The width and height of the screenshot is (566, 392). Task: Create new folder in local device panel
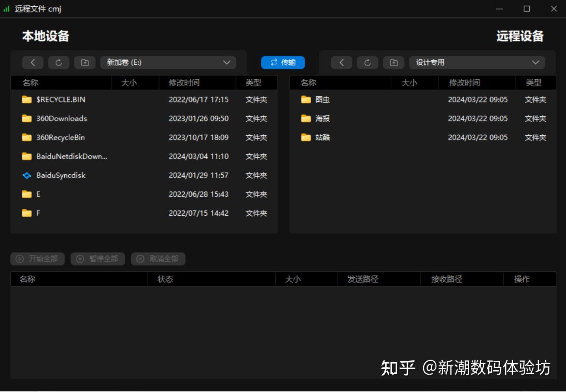(x=85, y=62)
